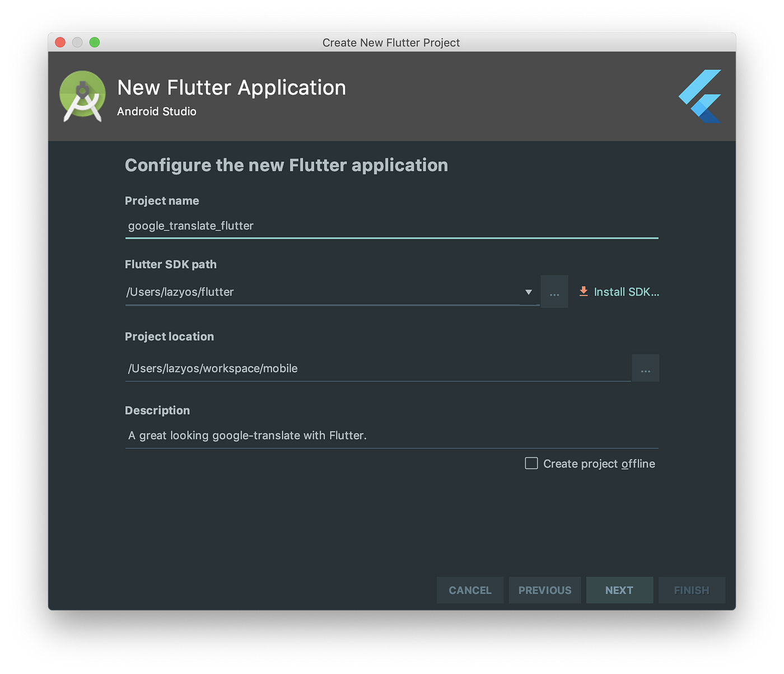Click the green maximize traffic light
This screenshot has height=674, width=784.
click(x=95, y=42)
